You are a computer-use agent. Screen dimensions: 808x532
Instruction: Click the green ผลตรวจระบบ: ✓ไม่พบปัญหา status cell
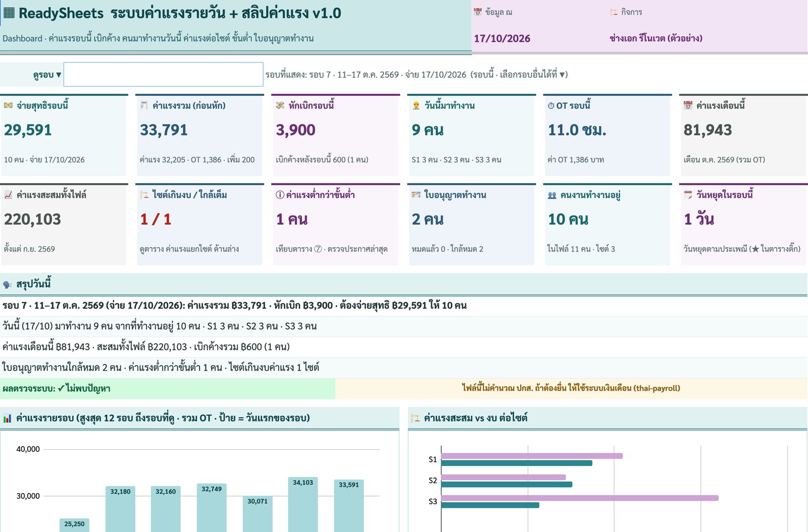click(x=168, y=389)
